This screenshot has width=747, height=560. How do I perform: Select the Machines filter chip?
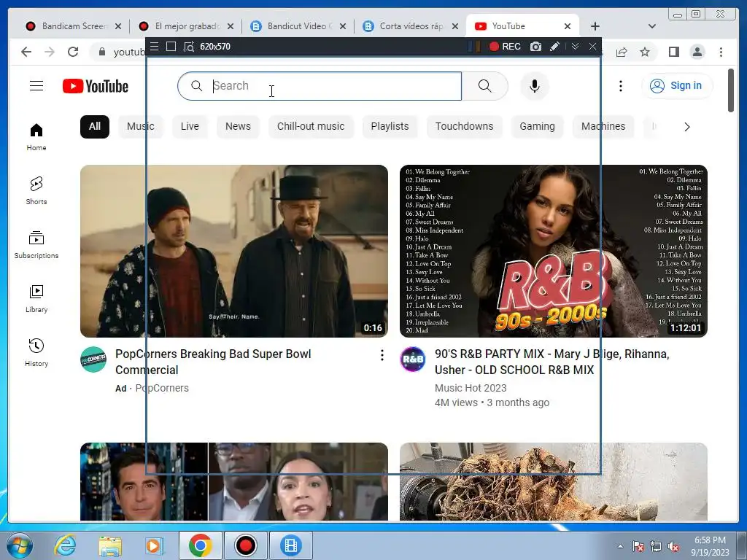coord(603,127)
